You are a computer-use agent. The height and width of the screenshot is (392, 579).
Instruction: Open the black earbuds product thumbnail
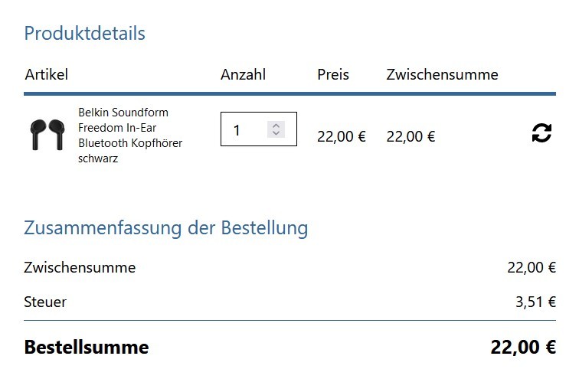pos(47,135)
